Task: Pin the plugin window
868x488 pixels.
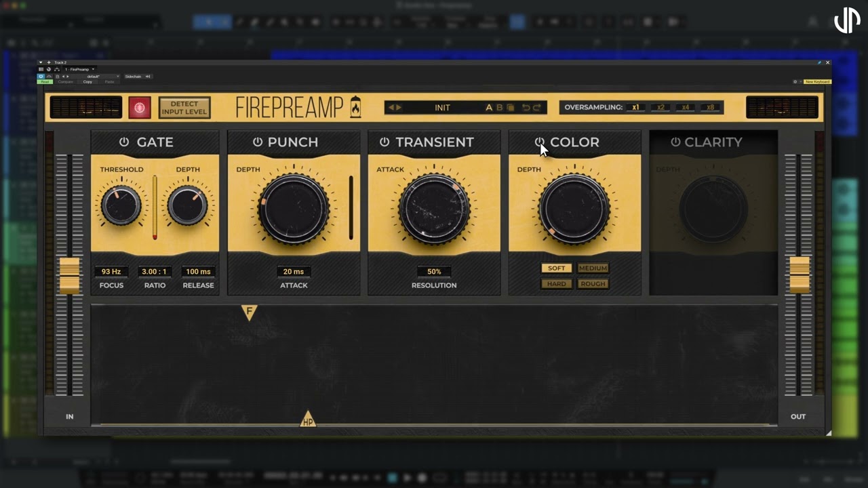Action: tap(819, 62)
